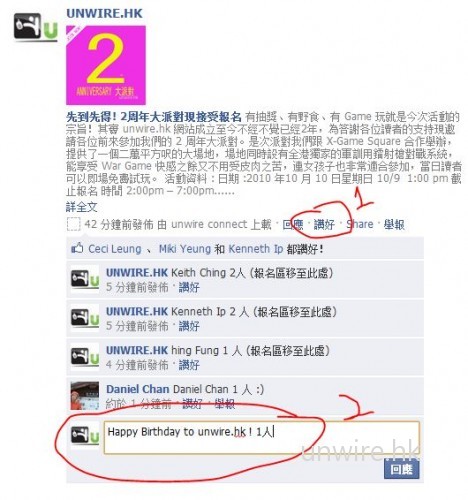Click 回應 link below the post
This screenshot has width=468, height=500.
[x=293, y=224]
